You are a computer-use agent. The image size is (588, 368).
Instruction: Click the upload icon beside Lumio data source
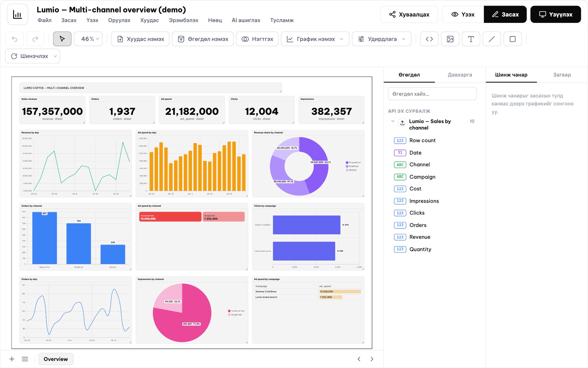(x=402, y=123)
